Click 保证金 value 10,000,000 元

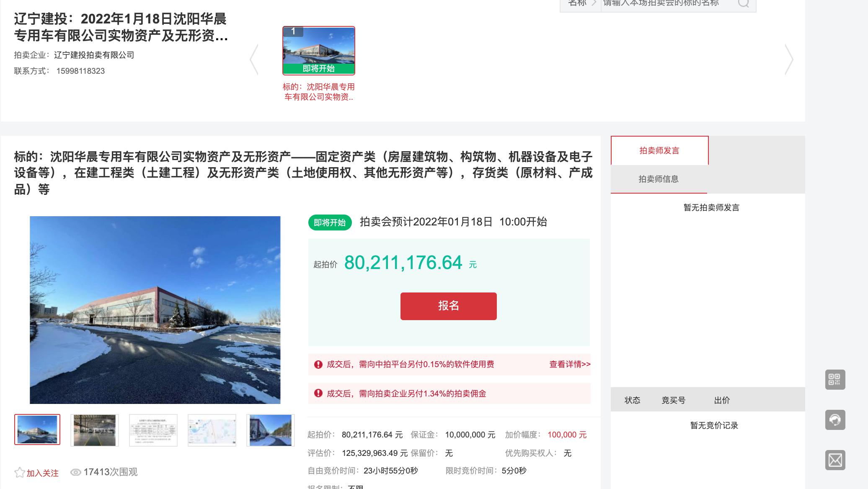click(470, 435)
